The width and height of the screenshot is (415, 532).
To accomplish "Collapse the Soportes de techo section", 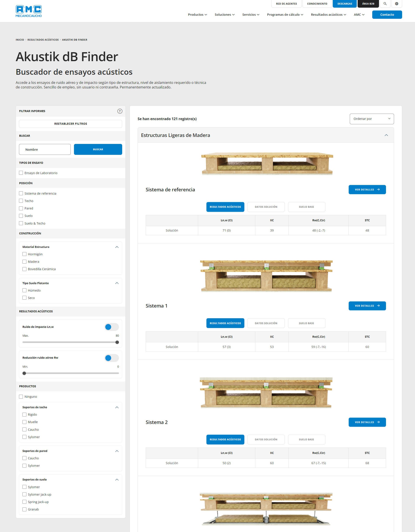I will tap(117, 407).
